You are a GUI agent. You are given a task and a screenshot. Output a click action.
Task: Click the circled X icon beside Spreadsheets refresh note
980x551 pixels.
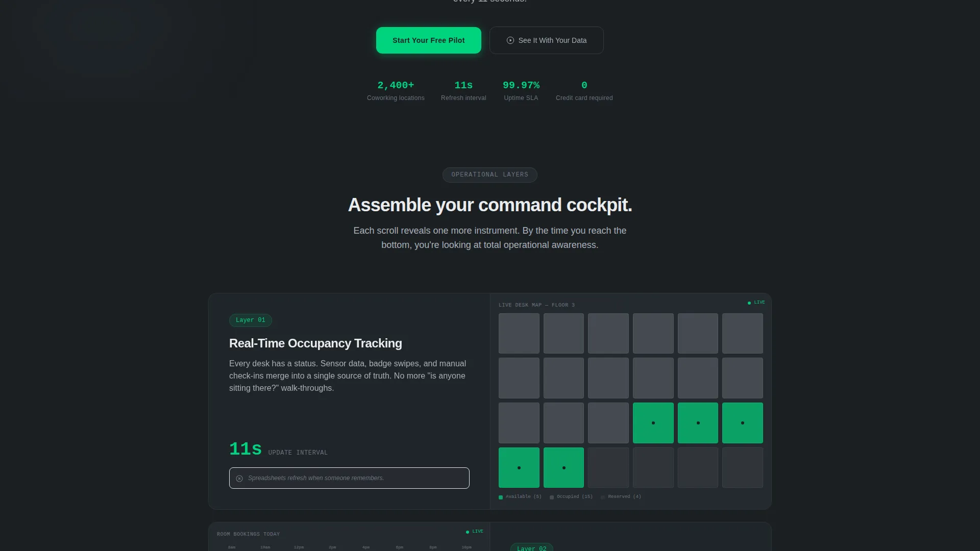[x=239, y=479]
